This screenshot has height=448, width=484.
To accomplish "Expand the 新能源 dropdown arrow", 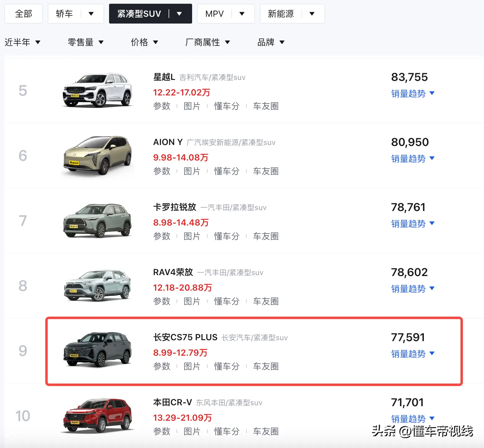I will tap(312, 14).
